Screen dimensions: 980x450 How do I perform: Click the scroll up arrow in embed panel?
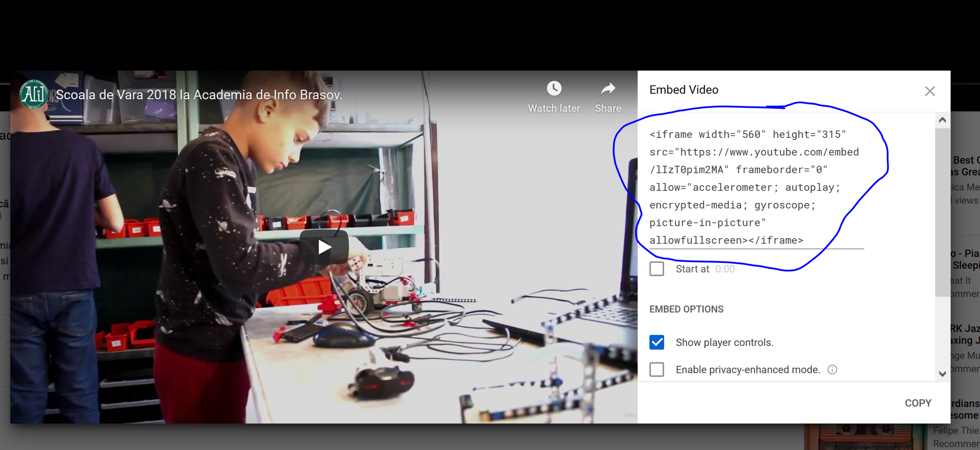[x=942, y=120]
